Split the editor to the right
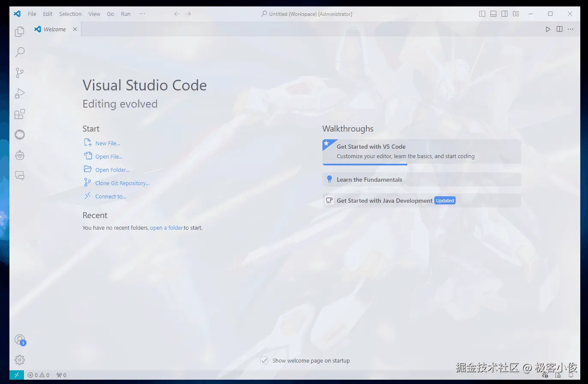 pos(559,29)
